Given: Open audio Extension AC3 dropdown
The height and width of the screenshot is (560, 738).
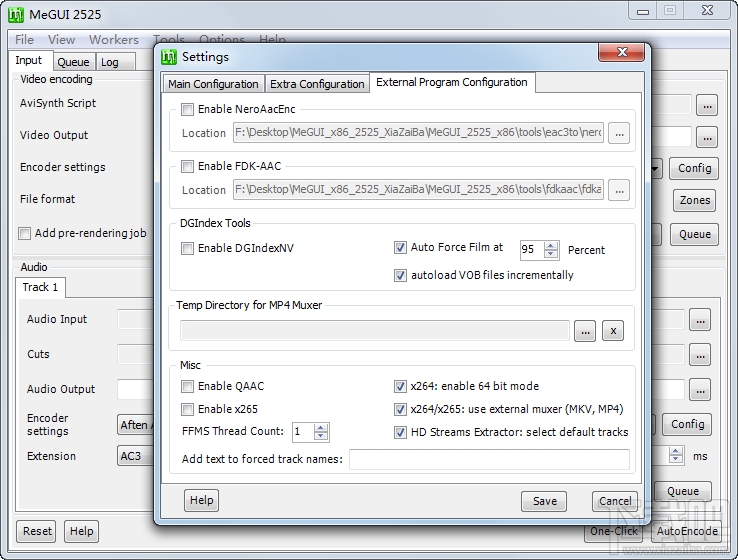Looking at the screenshot, I should tap(136, 456).
